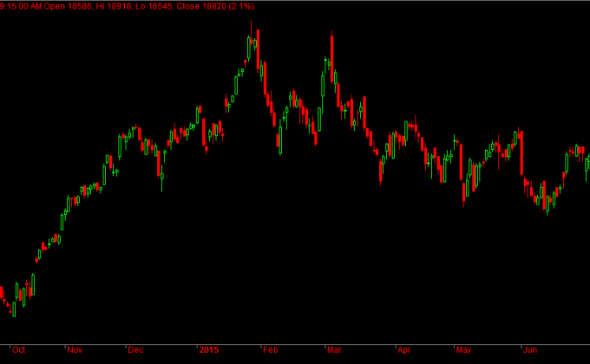
Task: Click the Close 18820 (2.1%) value
Action: 215,6
